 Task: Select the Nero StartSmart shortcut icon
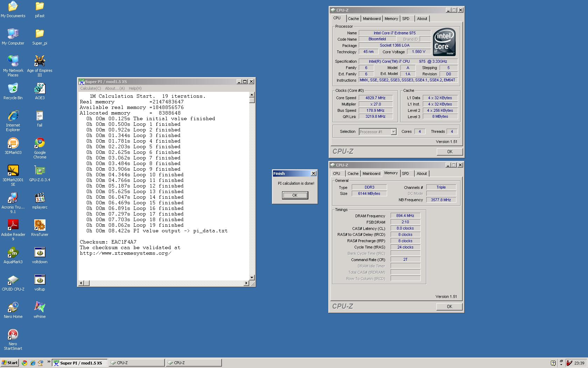pyautogui.click(x=13, y=340)
